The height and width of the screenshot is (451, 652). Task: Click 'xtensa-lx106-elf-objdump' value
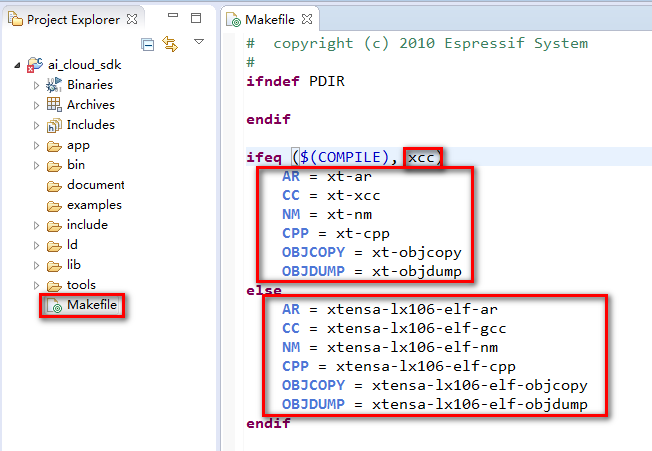[479, 404]
